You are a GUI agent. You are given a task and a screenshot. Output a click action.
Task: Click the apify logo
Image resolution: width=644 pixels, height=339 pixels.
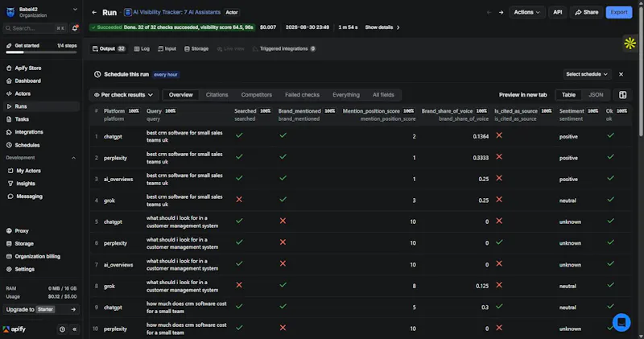point(14,329)
